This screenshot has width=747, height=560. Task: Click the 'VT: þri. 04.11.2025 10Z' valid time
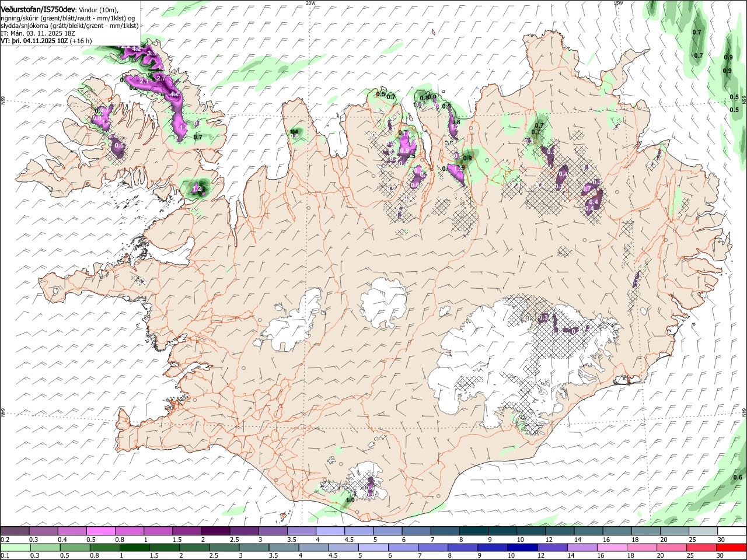(x=34, y=41)
